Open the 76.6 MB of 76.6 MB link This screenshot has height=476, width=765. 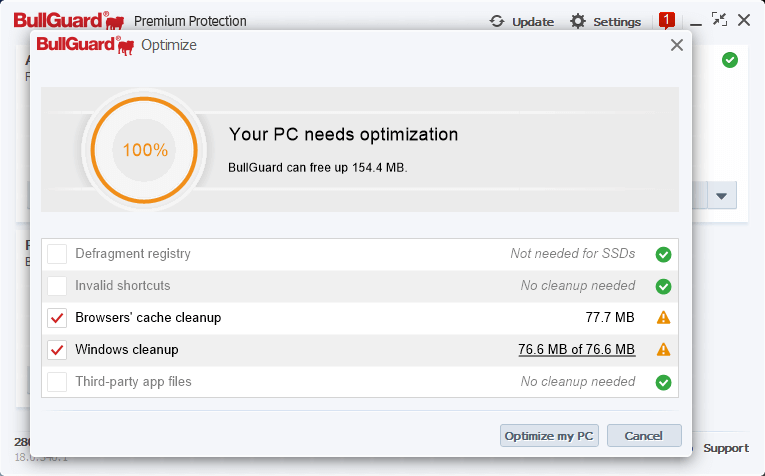(576, 350)
